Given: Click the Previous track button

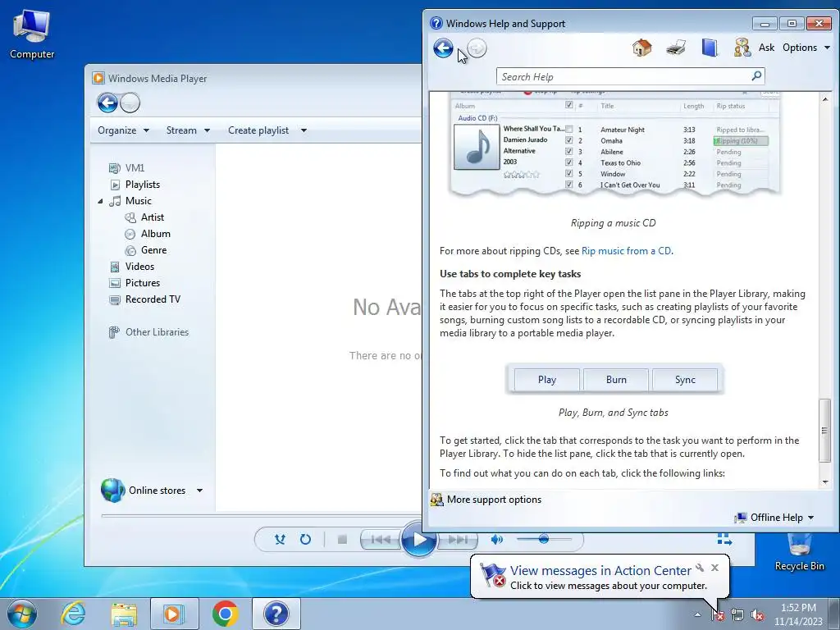Looking at the screenshot, I should pos(381,540).
